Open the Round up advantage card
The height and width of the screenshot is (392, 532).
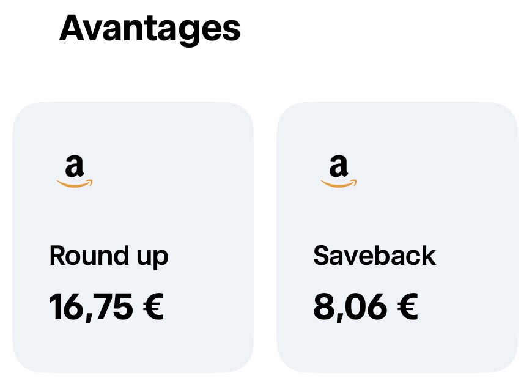133,237
